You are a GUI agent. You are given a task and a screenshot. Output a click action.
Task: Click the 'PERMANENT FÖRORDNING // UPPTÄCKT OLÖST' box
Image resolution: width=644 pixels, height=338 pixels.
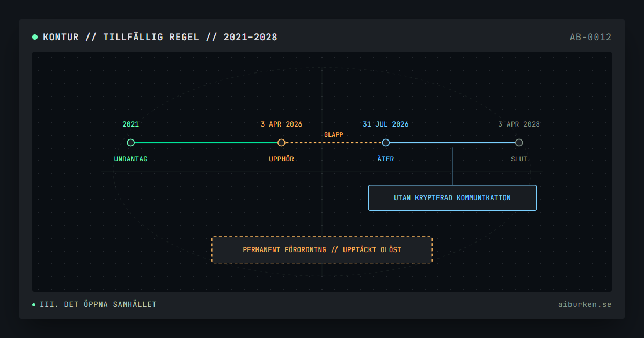[322, 250]
